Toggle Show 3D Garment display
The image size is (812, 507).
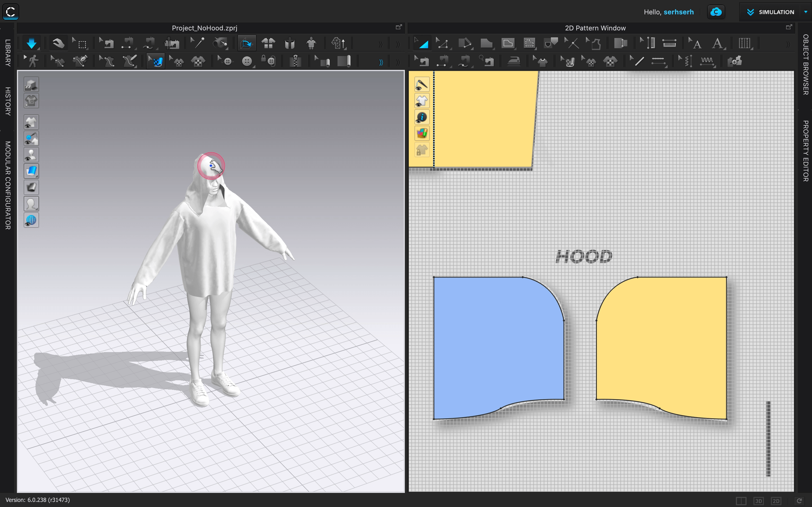(31, 122)
